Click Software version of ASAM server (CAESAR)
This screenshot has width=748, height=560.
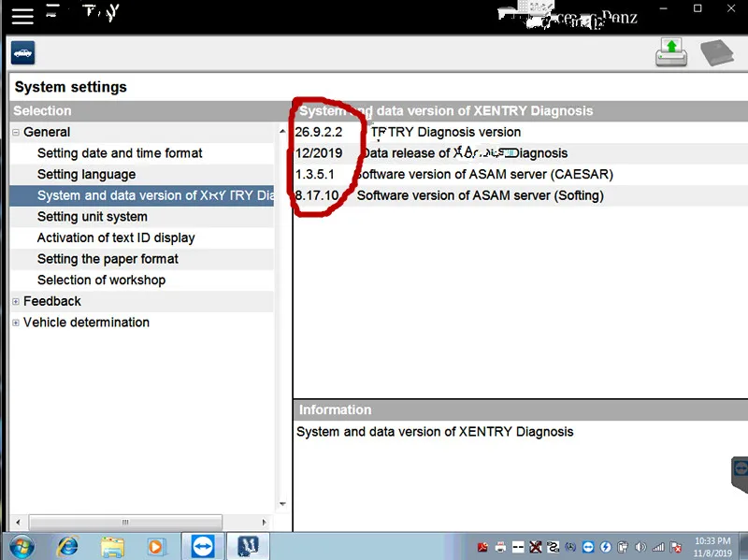[484, 175]
